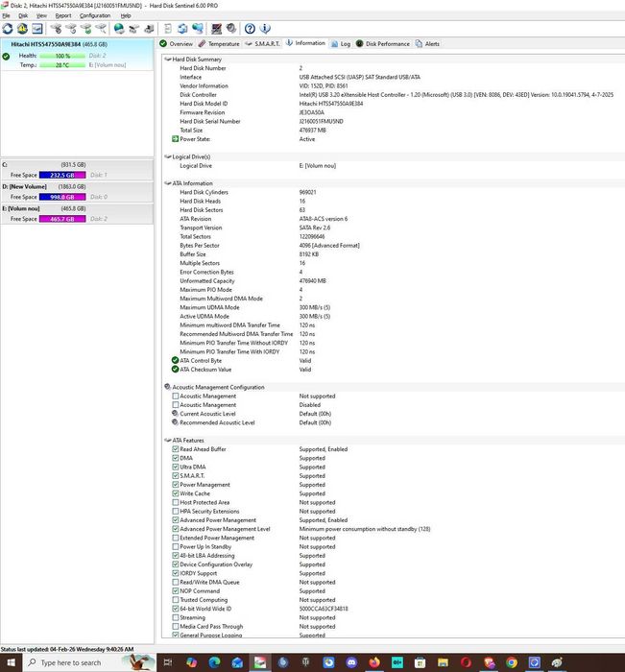625x672 pixels.
Task: Click the globe toolbar icon
Action: point(119,29)
